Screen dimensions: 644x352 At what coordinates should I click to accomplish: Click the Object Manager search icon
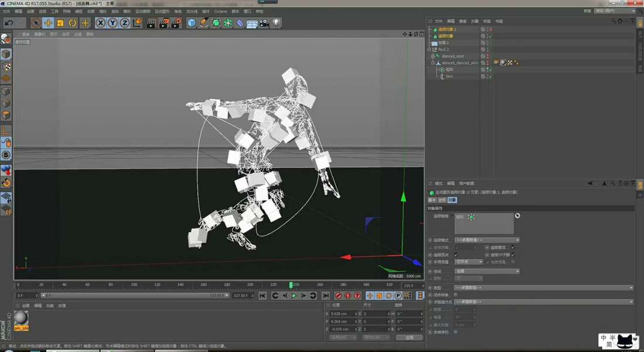[x=613, y=21]
